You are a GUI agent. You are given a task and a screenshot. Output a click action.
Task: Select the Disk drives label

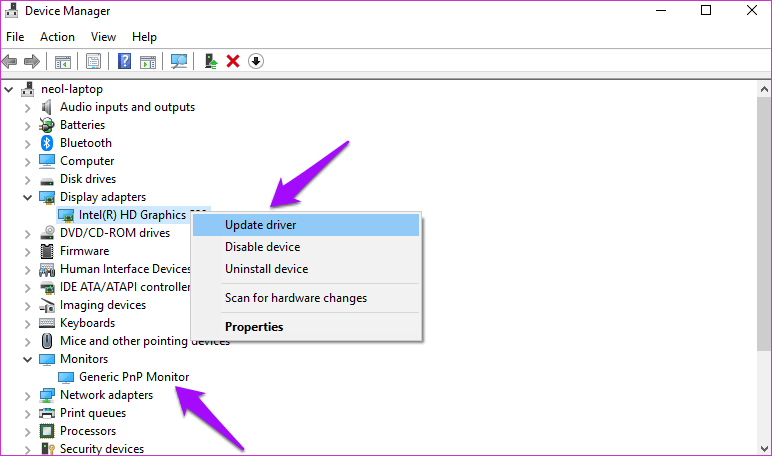coord(88,179)
